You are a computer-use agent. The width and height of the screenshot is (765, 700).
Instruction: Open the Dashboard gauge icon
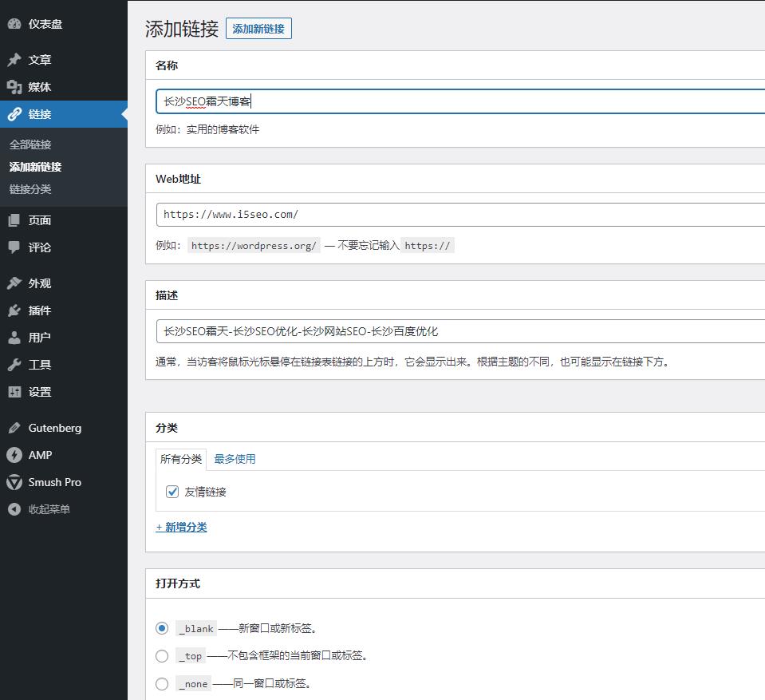(14, 24)
